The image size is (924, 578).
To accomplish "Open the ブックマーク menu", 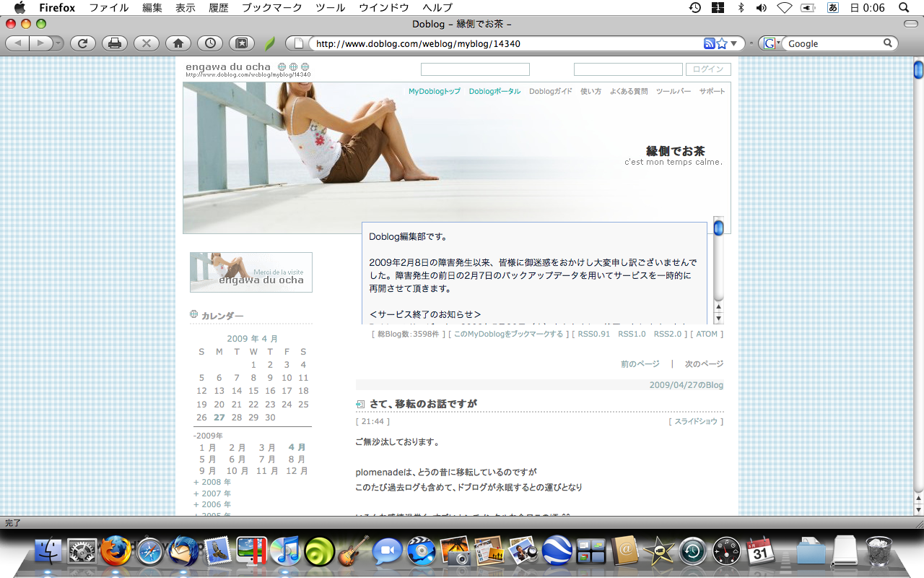I will click(x=273, y=8).
